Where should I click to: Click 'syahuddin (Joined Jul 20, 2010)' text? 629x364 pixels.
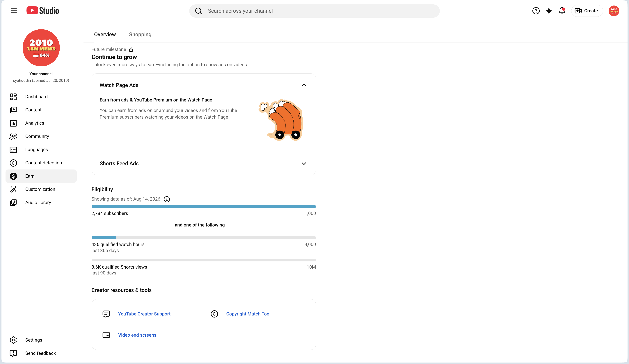click(41, 80)
